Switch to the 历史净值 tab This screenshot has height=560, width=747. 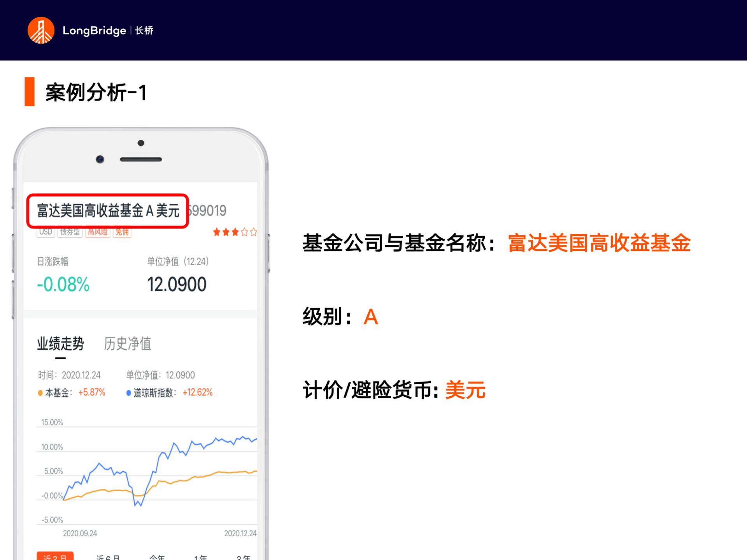point(128,343)
